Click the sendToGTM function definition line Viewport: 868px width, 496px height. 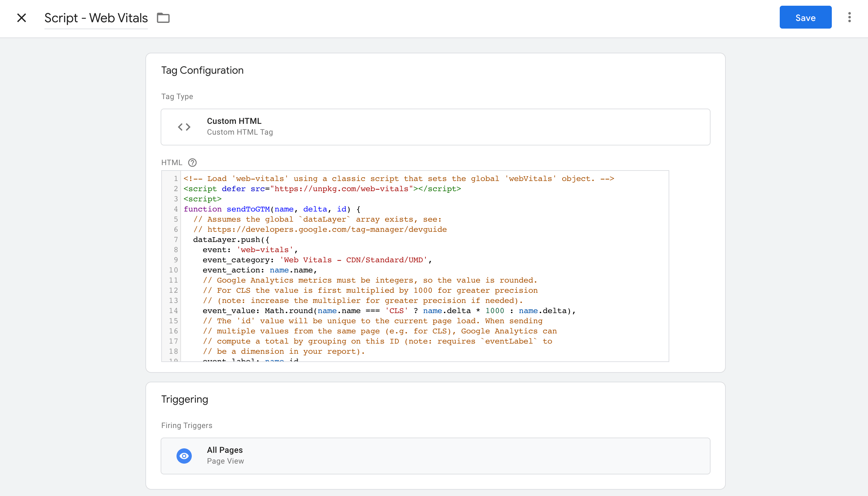tap(272, 209)
